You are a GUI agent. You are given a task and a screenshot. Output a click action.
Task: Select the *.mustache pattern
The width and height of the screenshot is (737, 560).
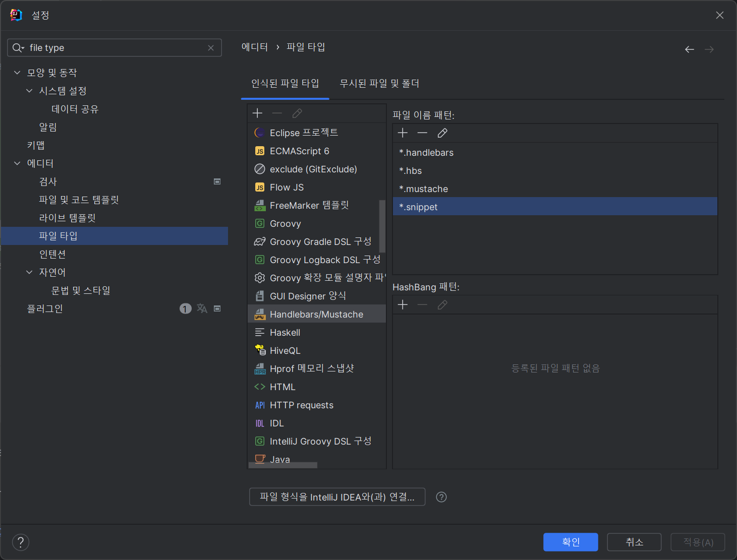555,189
